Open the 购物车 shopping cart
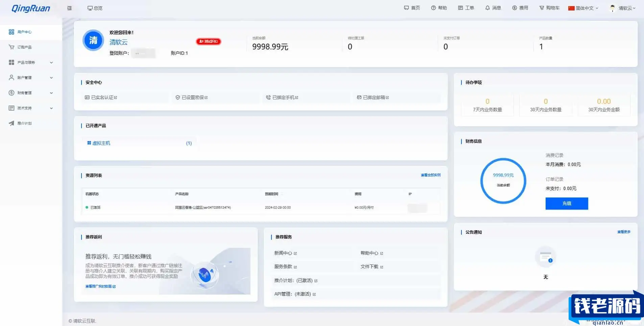Screen dimensions: 644x326 pyautogui.click(x=549, y=8)
